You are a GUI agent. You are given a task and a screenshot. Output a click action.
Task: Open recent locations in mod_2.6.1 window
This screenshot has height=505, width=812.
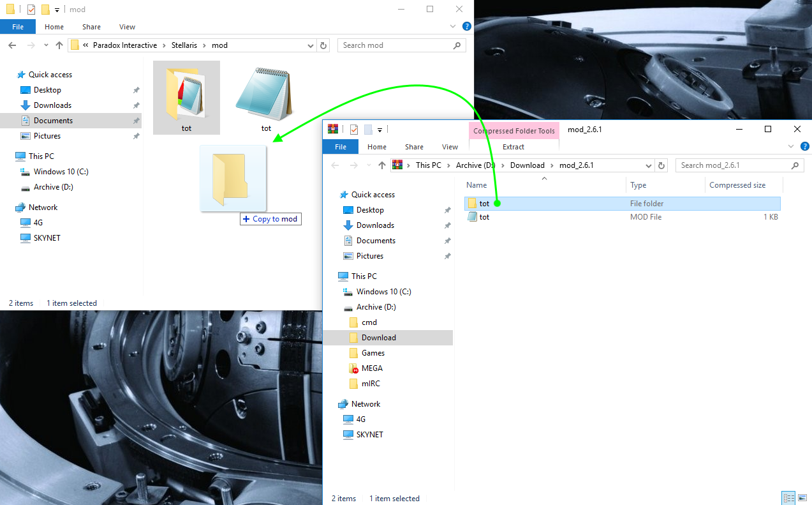pyautogui.click(x=369, y=165)
